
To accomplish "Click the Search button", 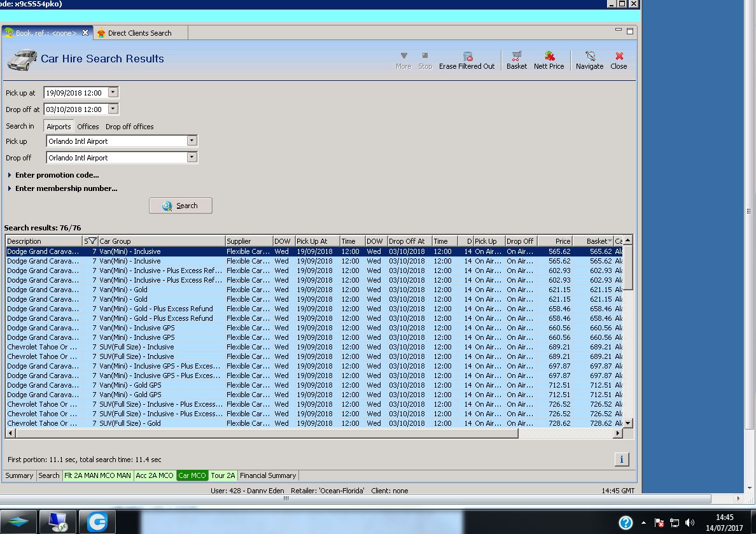I will [181, 206].
